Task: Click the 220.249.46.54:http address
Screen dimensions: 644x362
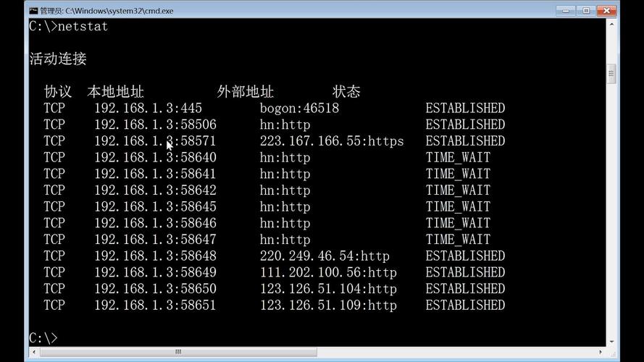Action: 325,256
